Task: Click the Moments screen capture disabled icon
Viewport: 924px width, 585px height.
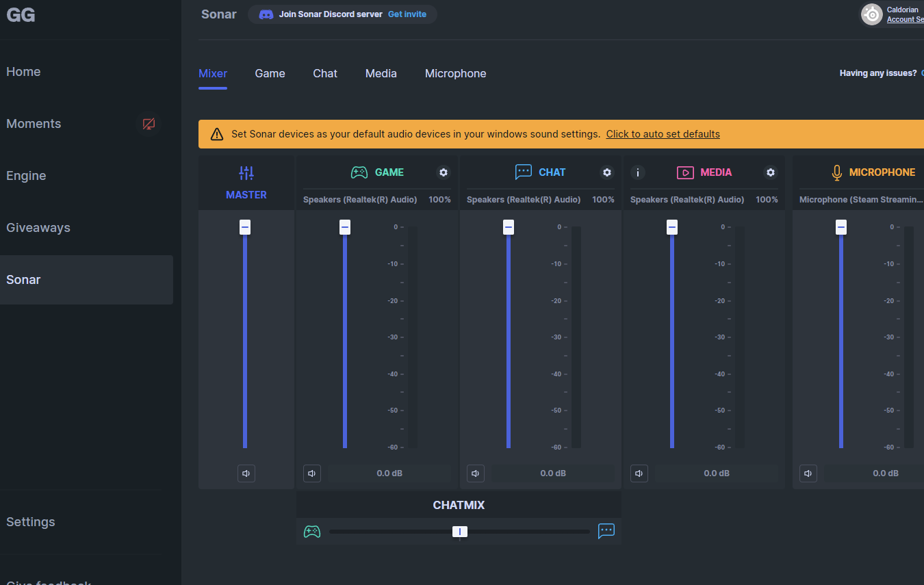Action: (x=149, y=124)
